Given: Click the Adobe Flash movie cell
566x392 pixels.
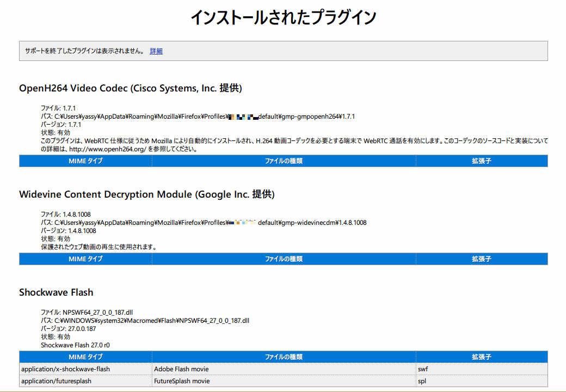Looking at the screenshot, I should point(284,369).
